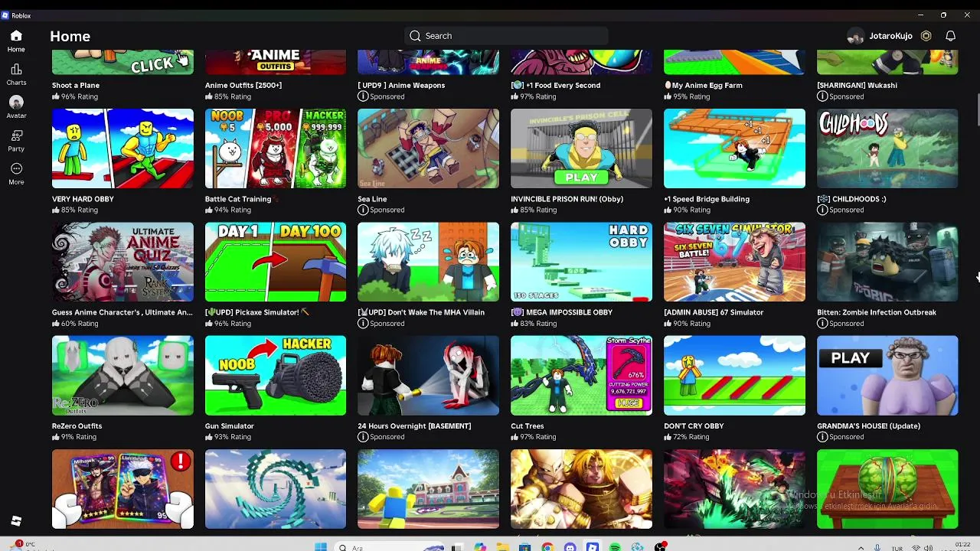The width and height of the screenshot is (980, 551).
Task: Open the Pickaxe Simulator thumbnail
Action: (x=276, y=262)
